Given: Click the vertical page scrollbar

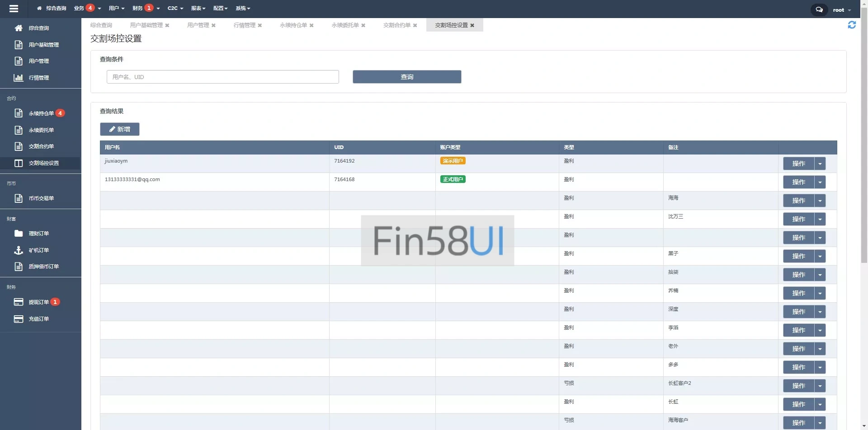Looking at the screenshot, I should click(x=864, y=136).
